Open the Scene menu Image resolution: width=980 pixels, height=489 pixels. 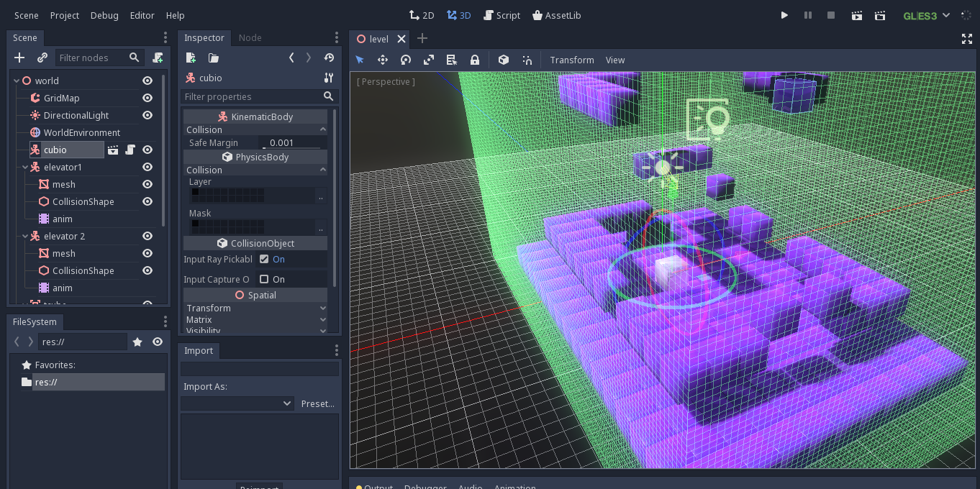(27, 15)
